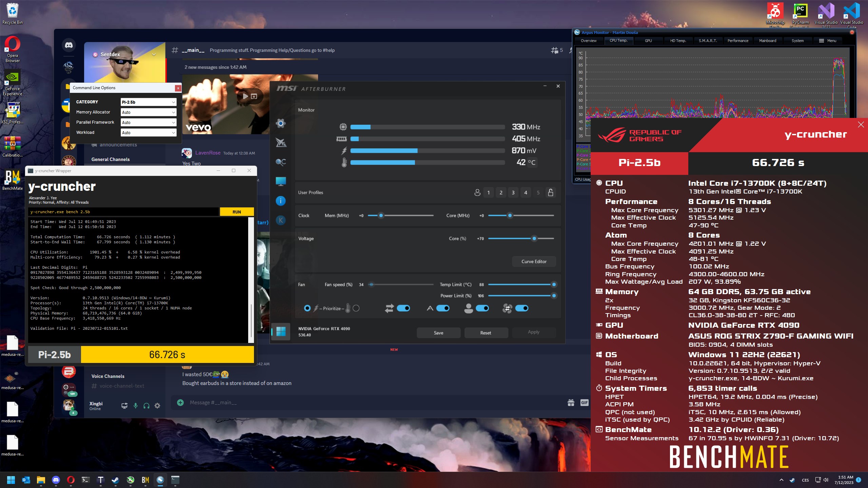Open the Workload dropdown

click(149, 133)
